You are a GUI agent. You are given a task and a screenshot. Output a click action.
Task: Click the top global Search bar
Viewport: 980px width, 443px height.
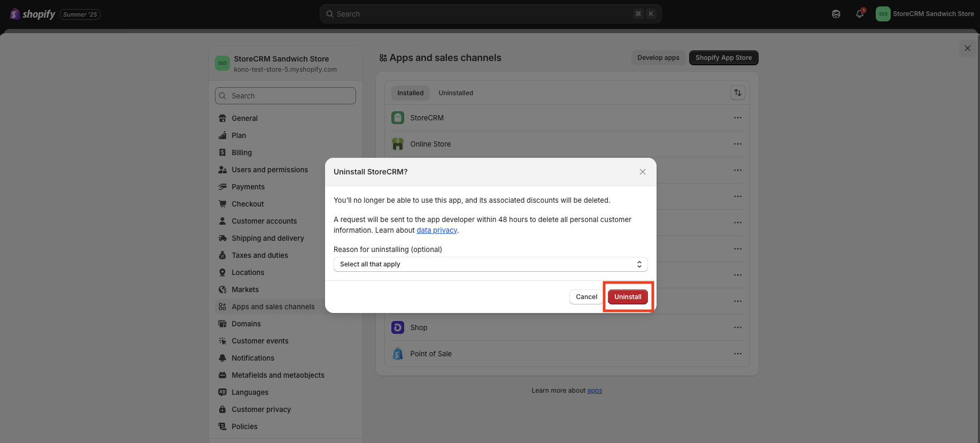490,14
